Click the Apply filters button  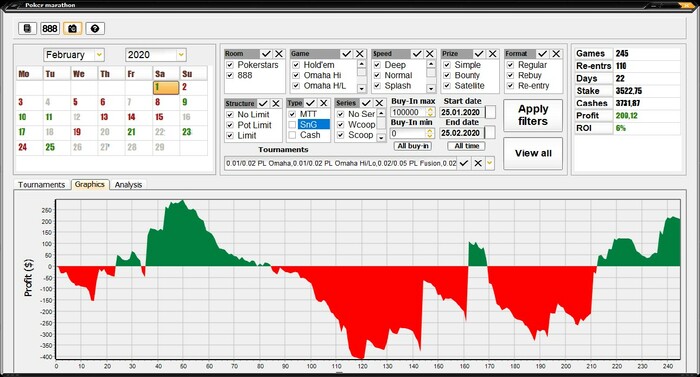pos(533,115)
